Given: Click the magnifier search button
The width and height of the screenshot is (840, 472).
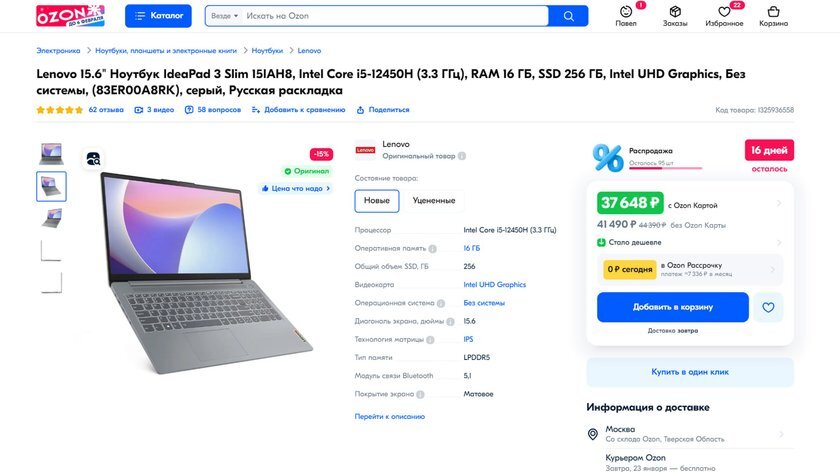Looking at the screenshot, I should 568,16.
